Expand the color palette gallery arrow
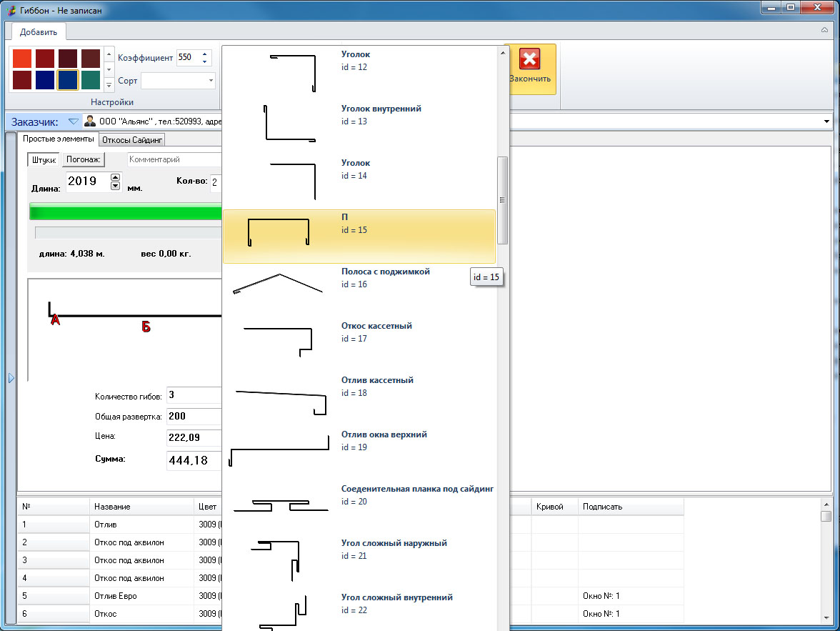The image size is (840, 631). click(109, 84)
